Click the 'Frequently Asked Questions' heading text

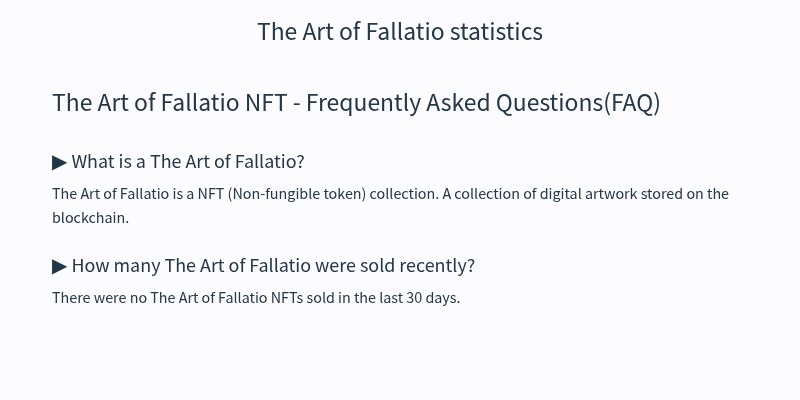click(x=454, y=103)
